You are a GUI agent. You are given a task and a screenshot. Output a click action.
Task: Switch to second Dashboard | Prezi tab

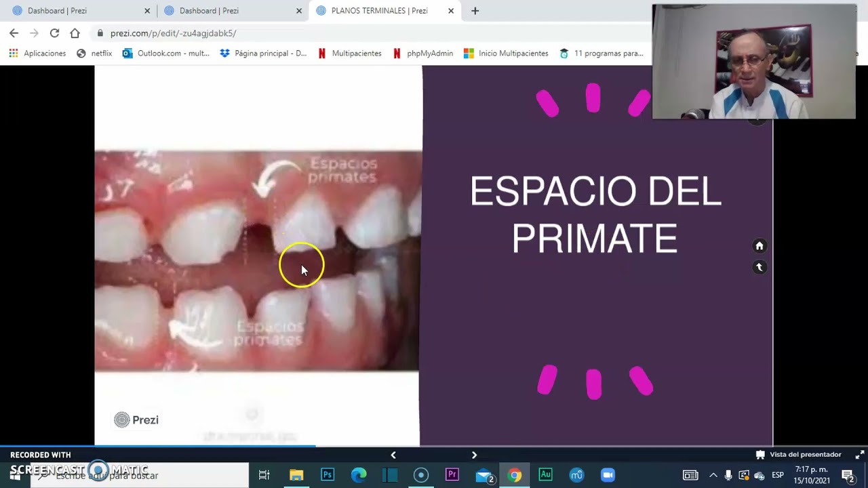232,11
